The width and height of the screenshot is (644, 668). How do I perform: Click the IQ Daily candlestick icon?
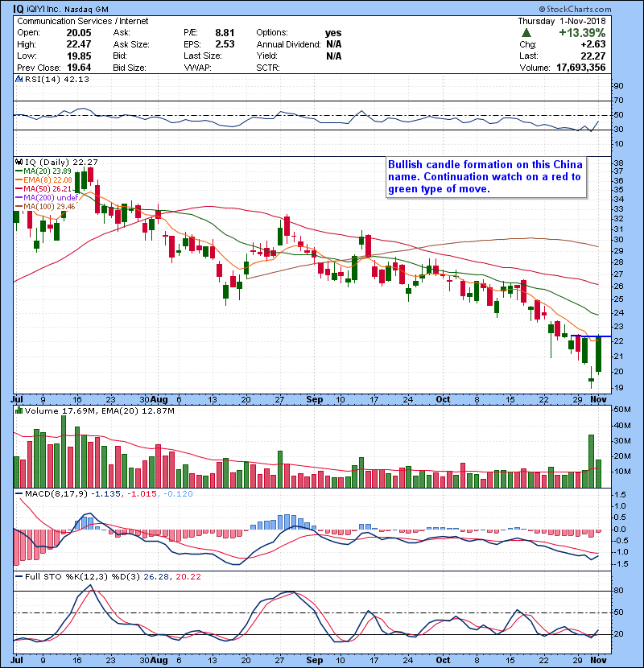[19, 163]
